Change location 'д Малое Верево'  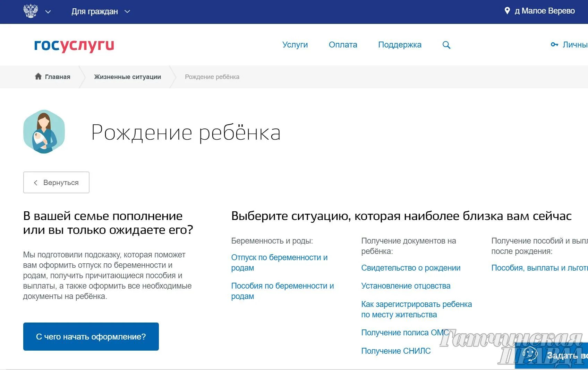[545, 11]
